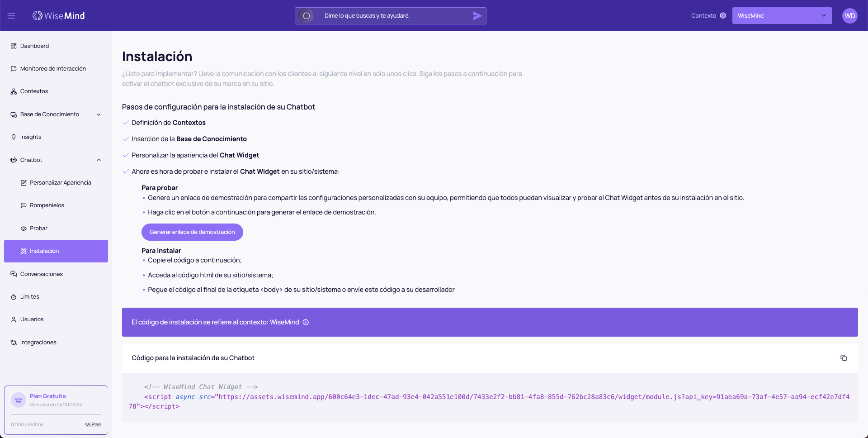The image size is (868, 438).
Task: Click info icon in context banner
Action: (x=306, y=322)
